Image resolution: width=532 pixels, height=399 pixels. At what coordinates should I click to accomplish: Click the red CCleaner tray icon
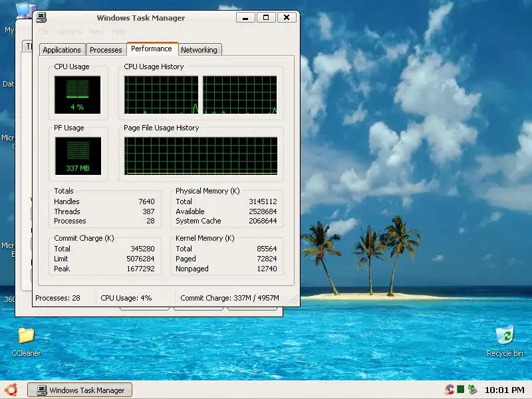point(450,390)
